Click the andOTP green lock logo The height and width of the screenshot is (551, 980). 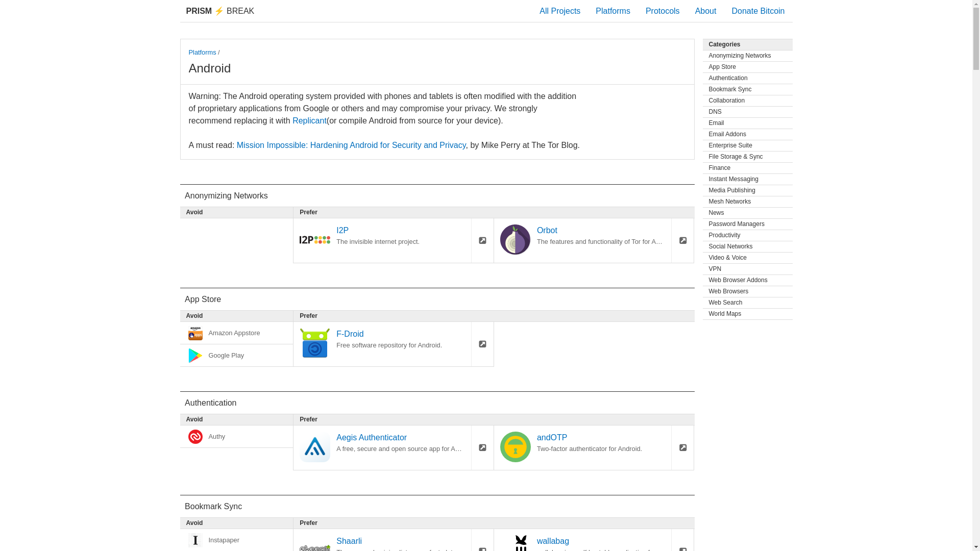(x=515, y=447)
